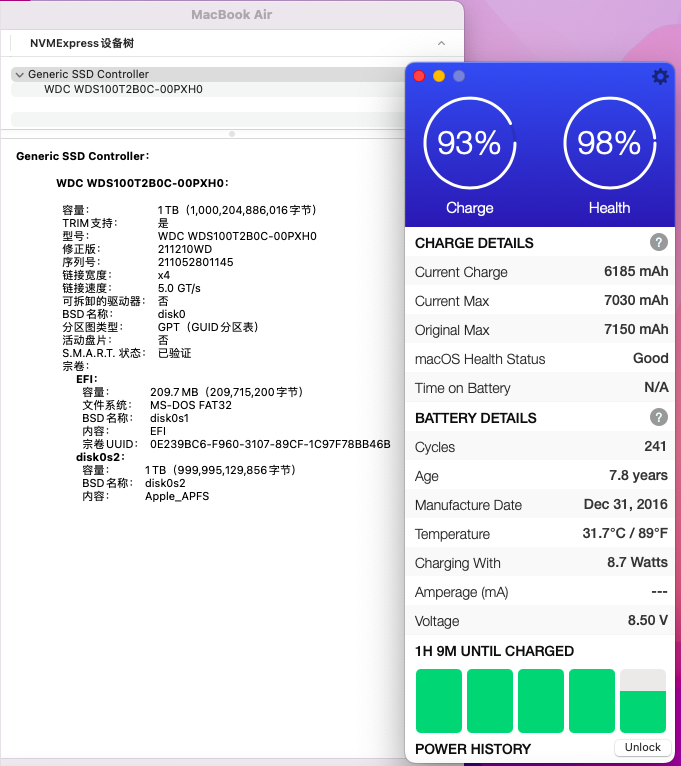681x766 pixels.
Task: Click the first green charge bar
Action: [439, 701]
